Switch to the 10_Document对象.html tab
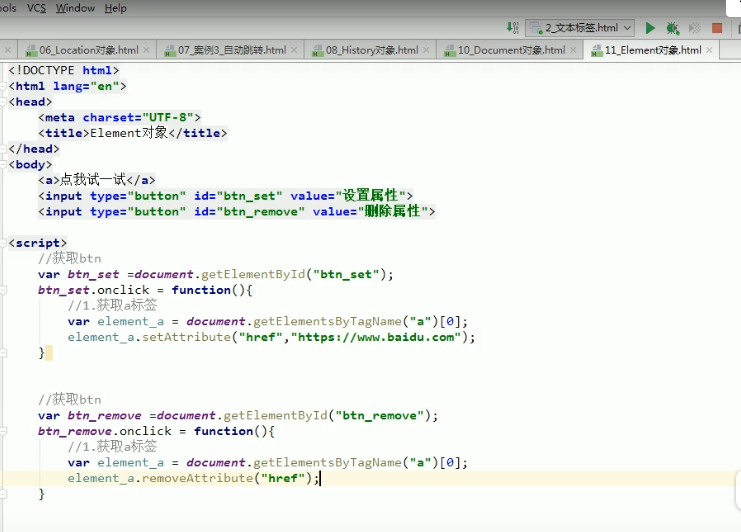 tap(511, 50)
